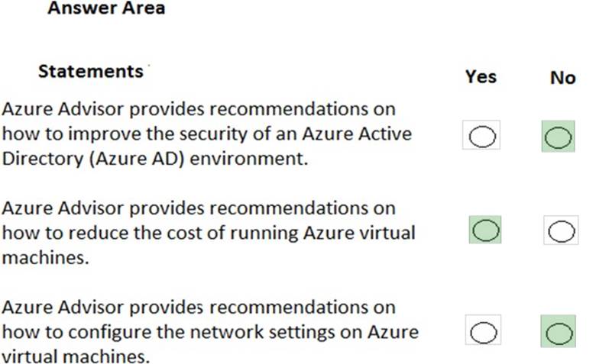Click the "how to configure the network settings" line
The width and height of the screenshot is (596, 364).
(209, 333)
